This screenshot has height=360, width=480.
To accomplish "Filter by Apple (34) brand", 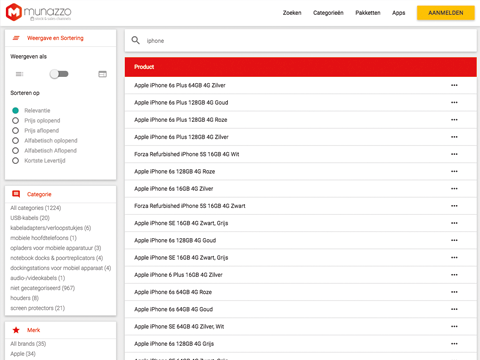I will pos(23,353).
